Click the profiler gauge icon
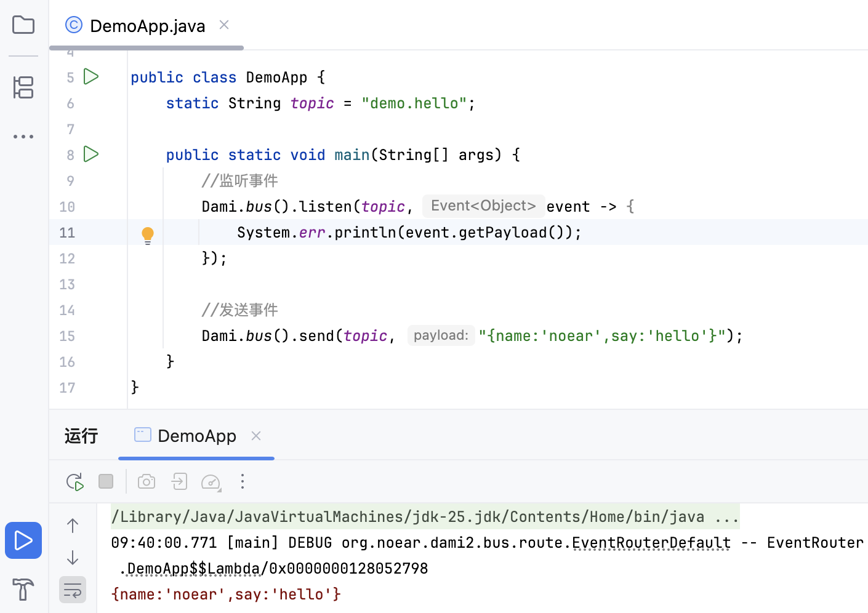The width and height of the screenshot is (868, 613). (211, 482)
